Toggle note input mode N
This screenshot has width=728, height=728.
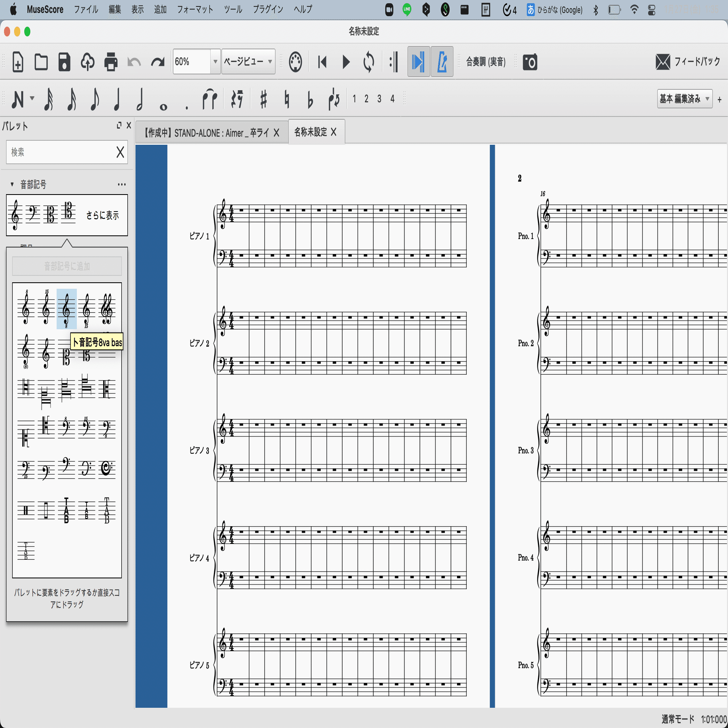click(x=17, y=99)
